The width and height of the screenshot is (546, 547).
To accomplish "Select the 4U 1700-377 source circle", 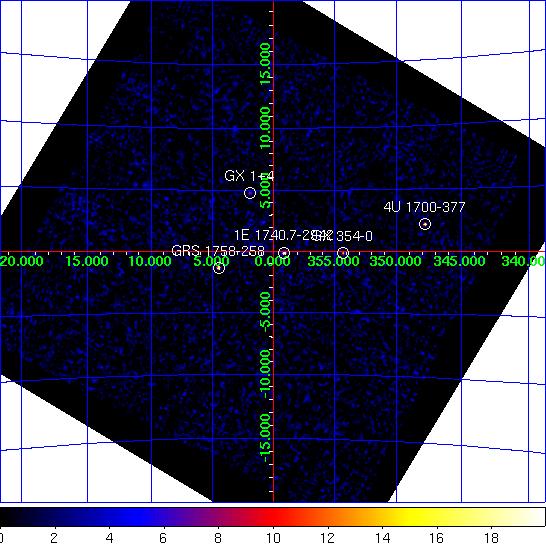I will click(x=425, y=224).
